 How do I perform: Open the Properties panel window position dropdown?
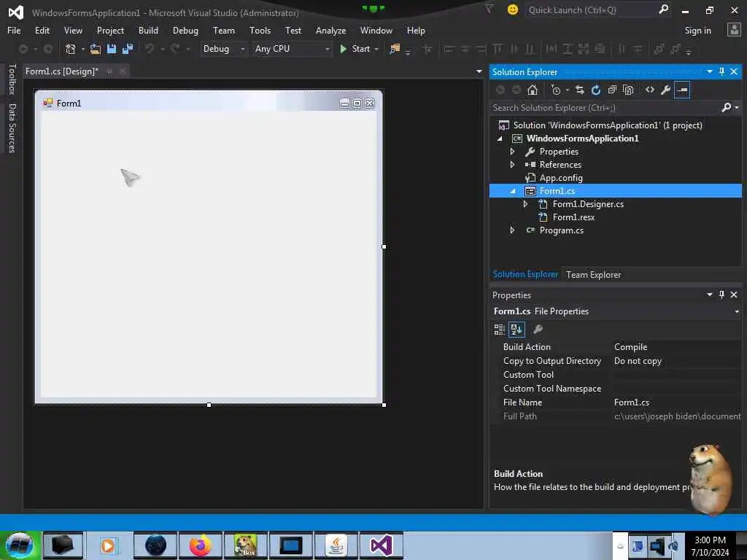coord(709,295)
